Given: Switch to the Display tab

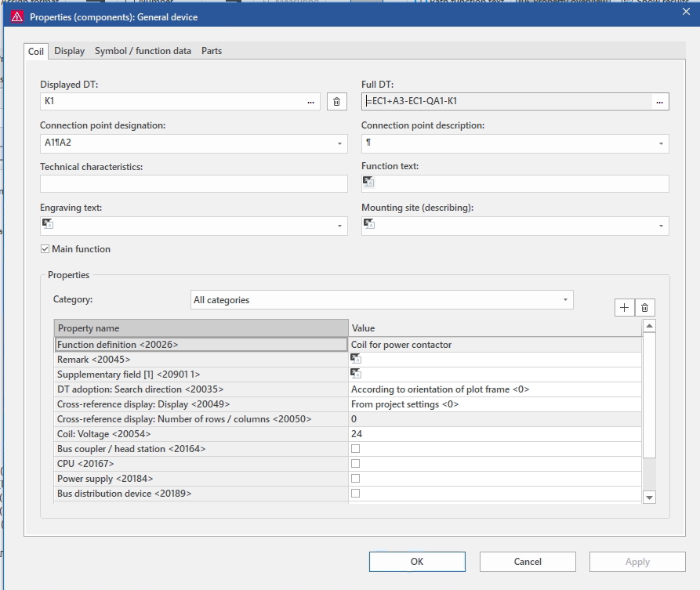Looking at the screenshot, I should [69, 51].
